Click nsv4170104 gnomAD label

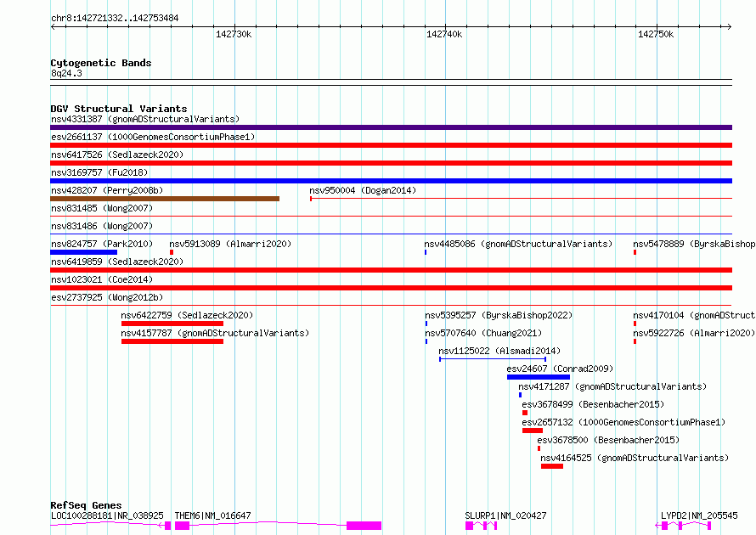pos(694,315)
